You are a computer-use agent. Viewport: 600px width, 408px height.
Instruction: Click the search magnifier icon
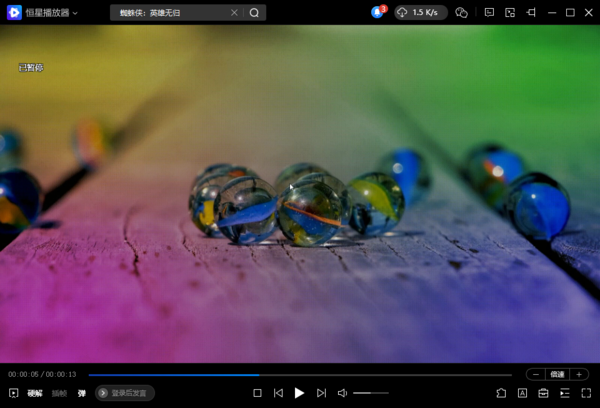pyautogui.click(x=254, y=13)
